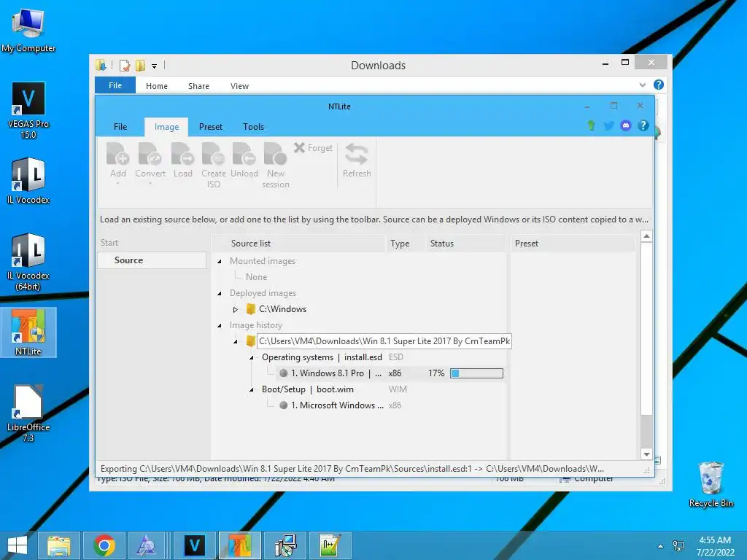Show hidden tray icons arrow
The image size is (747, 560).
[660, 546]
